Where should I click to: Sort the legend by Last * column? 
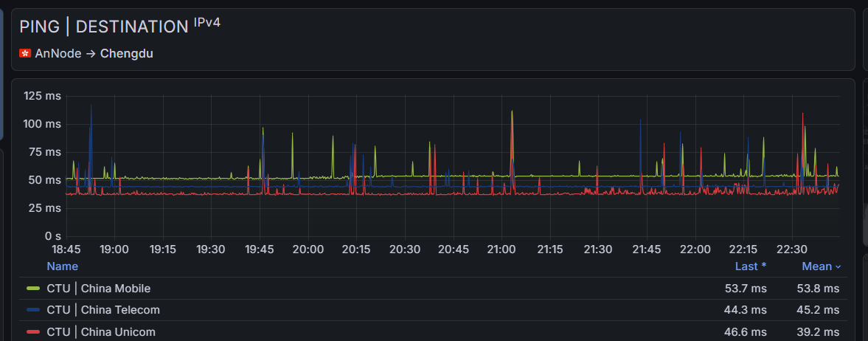pyautogui.click(x=751, y=266)
